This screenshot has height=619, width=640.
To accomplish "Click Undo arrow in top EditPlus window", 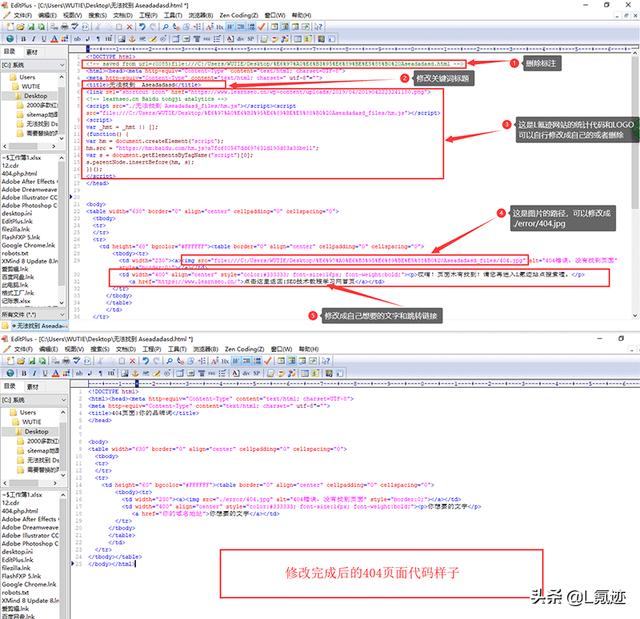I will pyautogui.click(x=142, y=27).
